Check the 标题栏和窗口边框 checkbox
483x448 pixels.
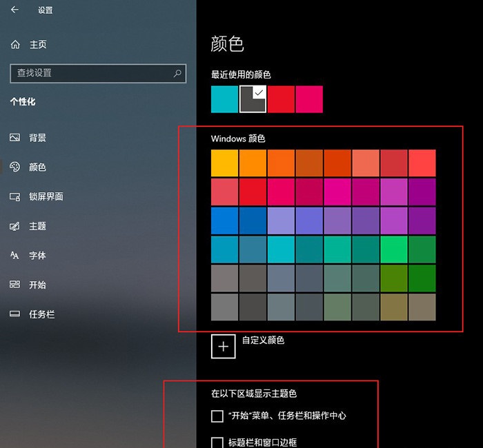pos(217,442)
